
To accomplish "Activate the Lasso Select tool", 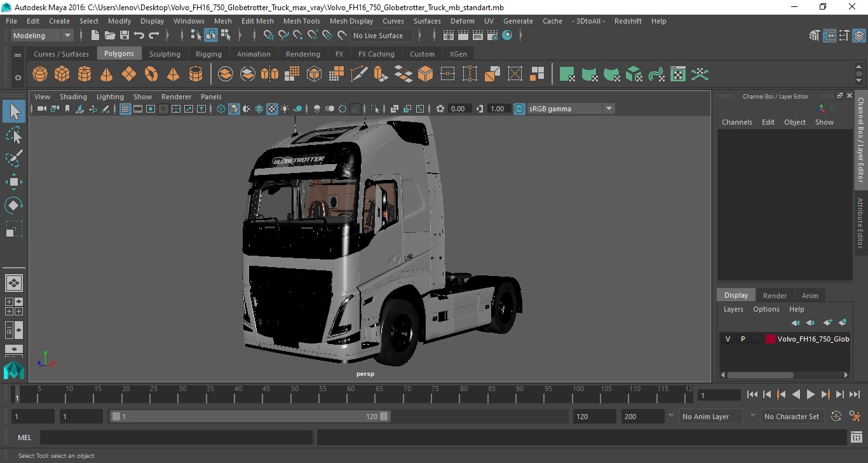I will click(14, 135).
